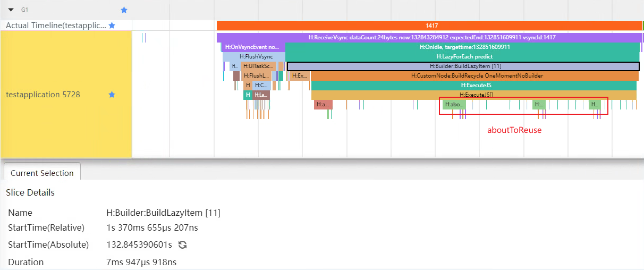Viewport: 644px width, 270px height.
Task: Toggle the star next to testapplication 5728
Action: coord(112,95)
